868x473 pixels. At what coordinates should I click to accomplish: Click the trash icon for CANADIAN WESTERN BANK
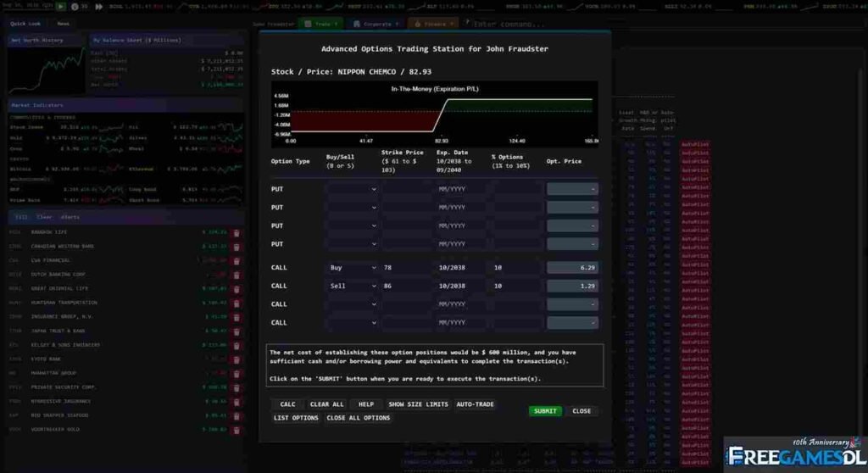click(x=236, y=247)
